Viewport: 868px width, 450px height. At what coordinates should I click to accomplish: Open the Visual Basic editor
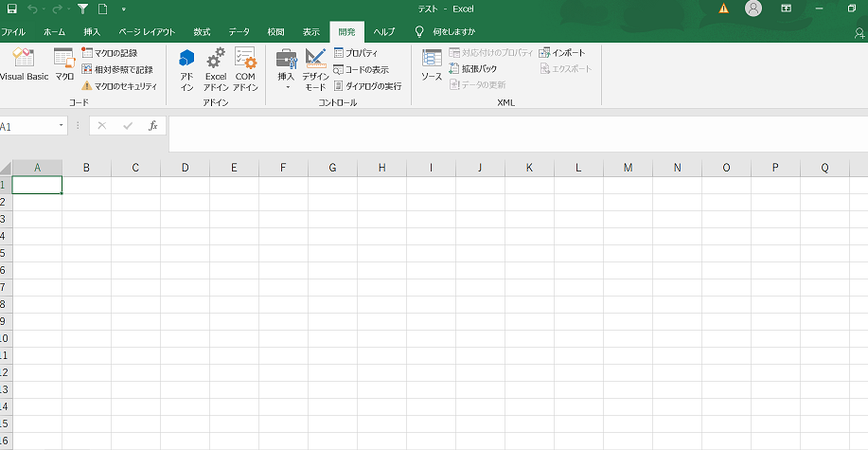(24, 65)
